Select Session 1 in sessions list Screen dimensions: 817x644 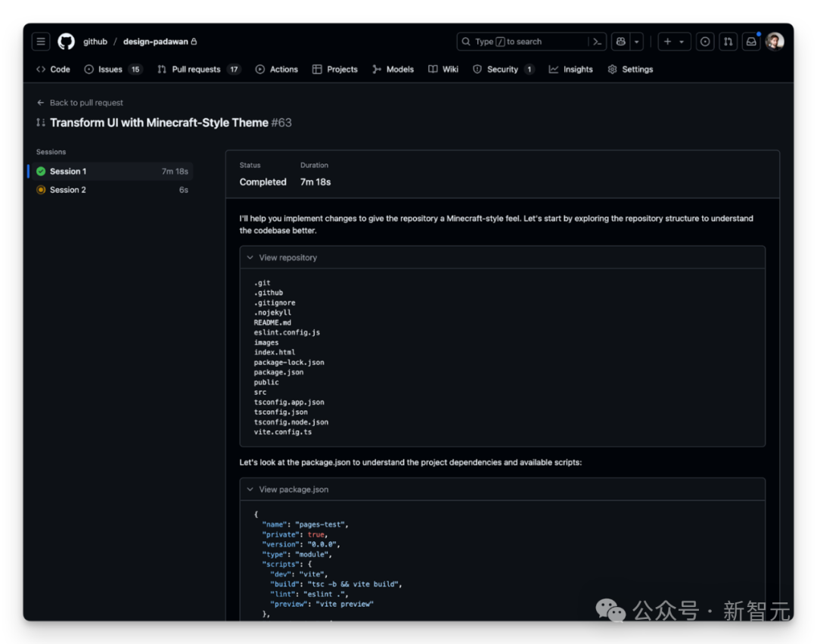pyautogui.click(x=67, y=172)
